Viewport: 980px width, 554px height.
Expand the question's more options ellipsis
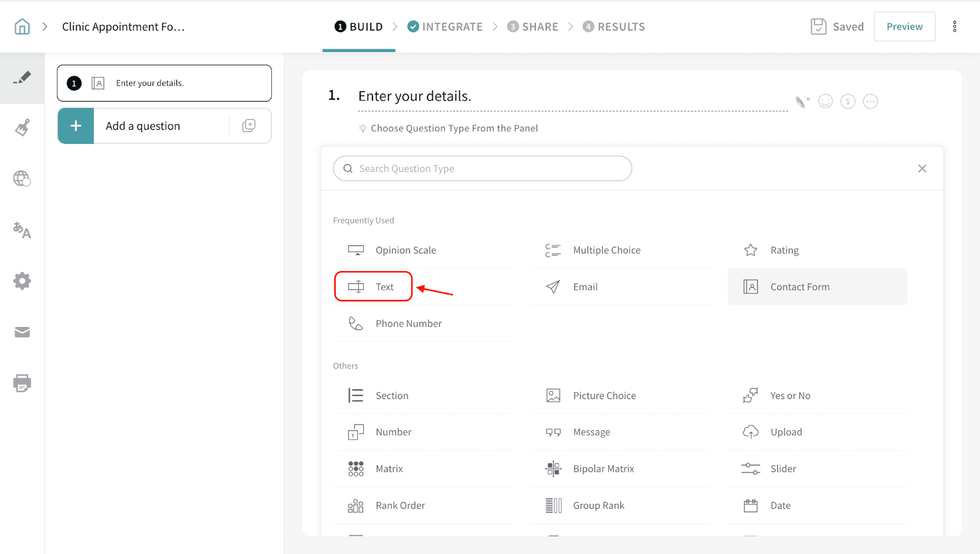pyautogui.click(x=870, y=102)
